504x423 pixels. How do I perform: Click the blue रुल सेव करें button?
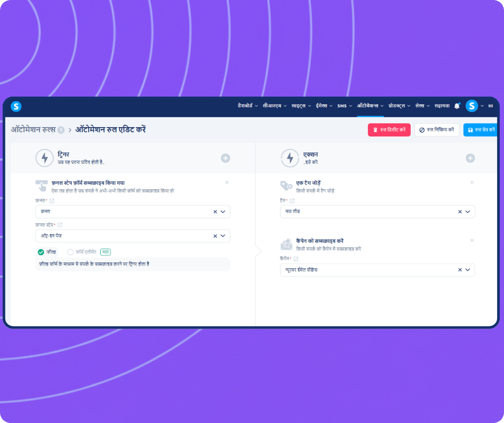click(x=480, y=130)
